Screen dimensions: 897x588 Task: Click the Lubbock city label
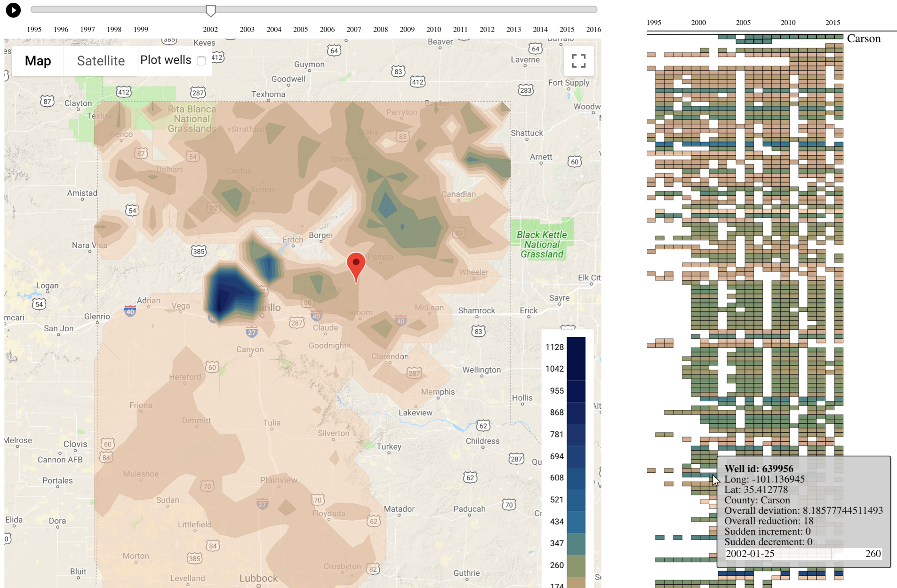point(258,578)
